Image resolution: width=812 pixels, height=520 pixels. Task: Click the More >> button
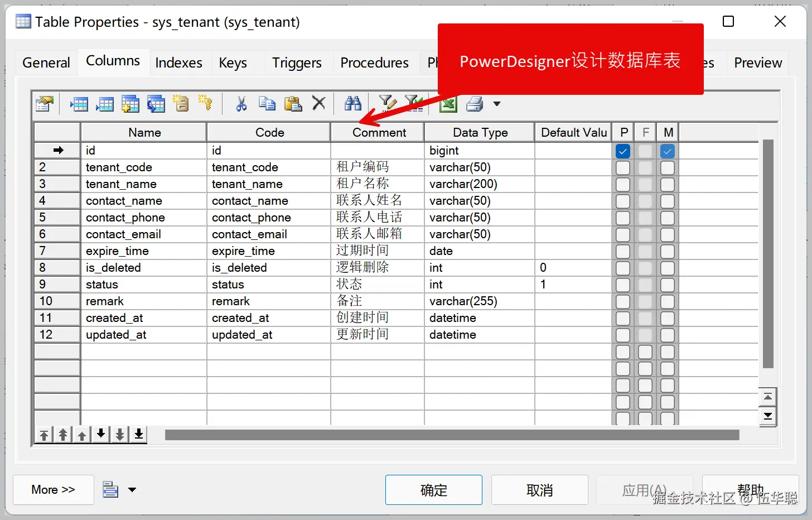point(53,489)
